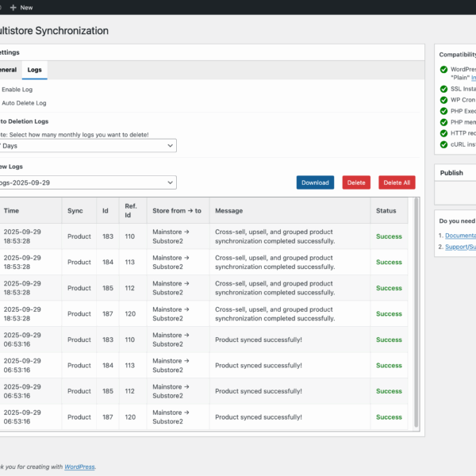476x476 pixels.
Task: Click the New item in admin bar
Action: pos(21,8)
